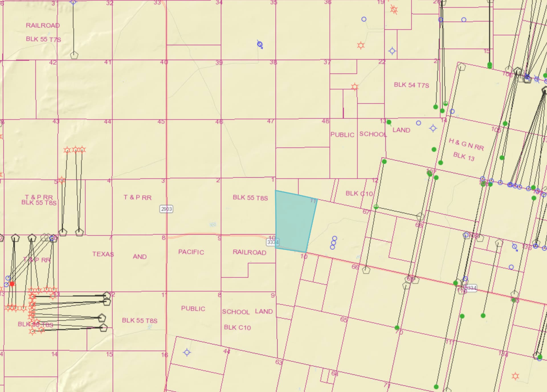
Task: Select leftmost of three orange wells below section 43
Action: point(67,150)
